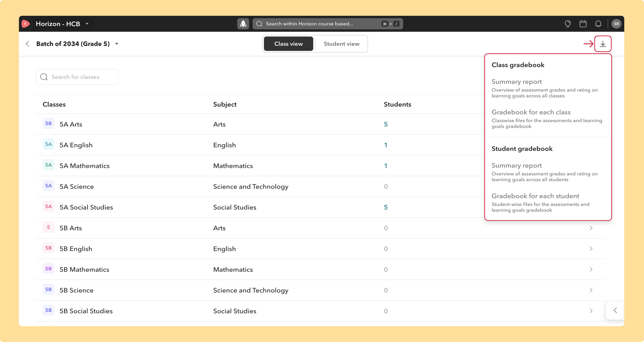Click the Horizon course search bar
The image size is (644, 342).
(328, 24)
